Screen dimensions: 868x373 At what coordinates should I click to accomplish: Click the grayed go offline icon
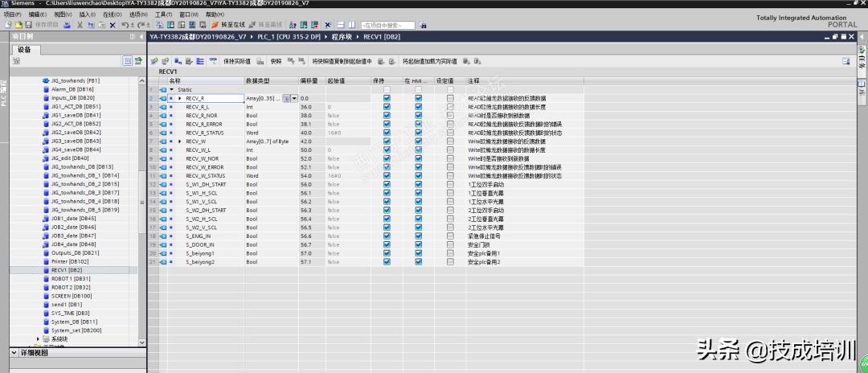[x=252, y=25]
